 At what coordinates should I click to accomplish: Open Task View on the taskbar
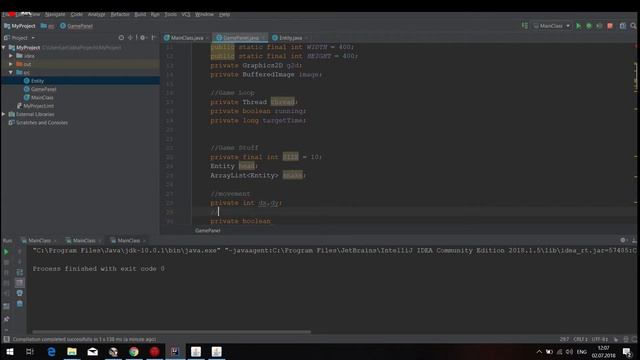pyautogui.click(x=30, y=351)
